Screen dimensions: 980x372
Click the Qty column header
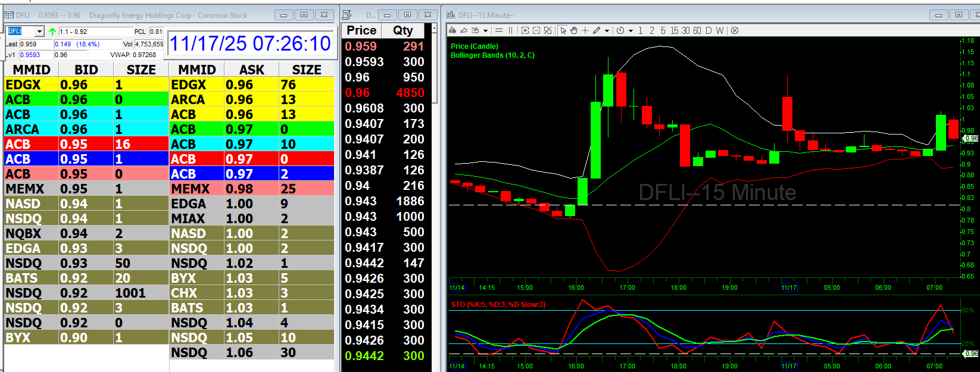coord(403,30)
